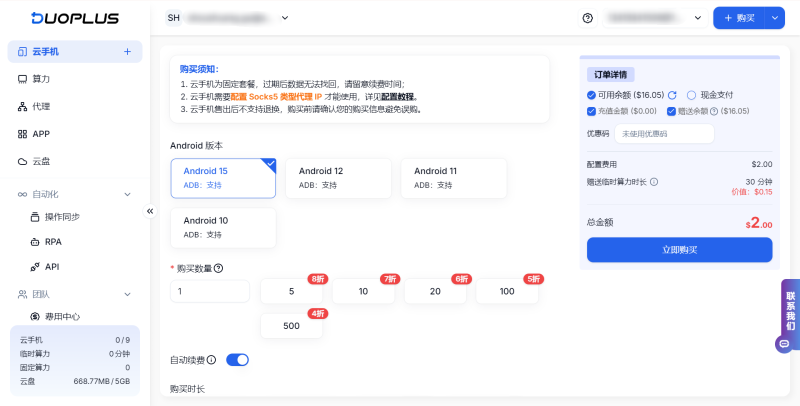Refresh the available balance amount
The image size is (800, 406).
click(672, 95)
